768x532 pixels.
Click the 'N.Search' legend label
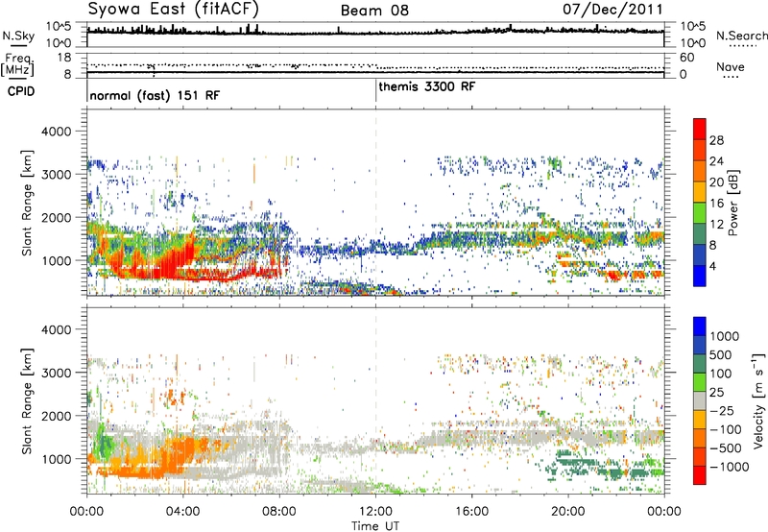point(741,36)
